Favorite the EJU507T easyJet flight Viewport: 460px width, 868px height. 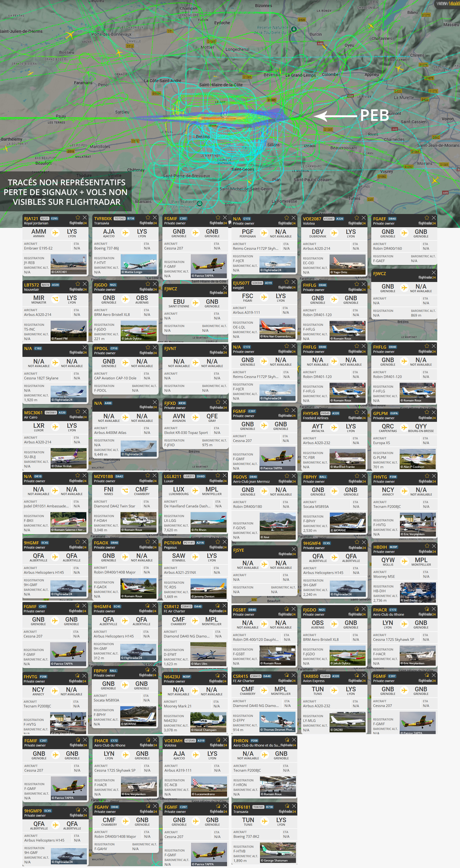pyautogui.click(x=287, y=282)
